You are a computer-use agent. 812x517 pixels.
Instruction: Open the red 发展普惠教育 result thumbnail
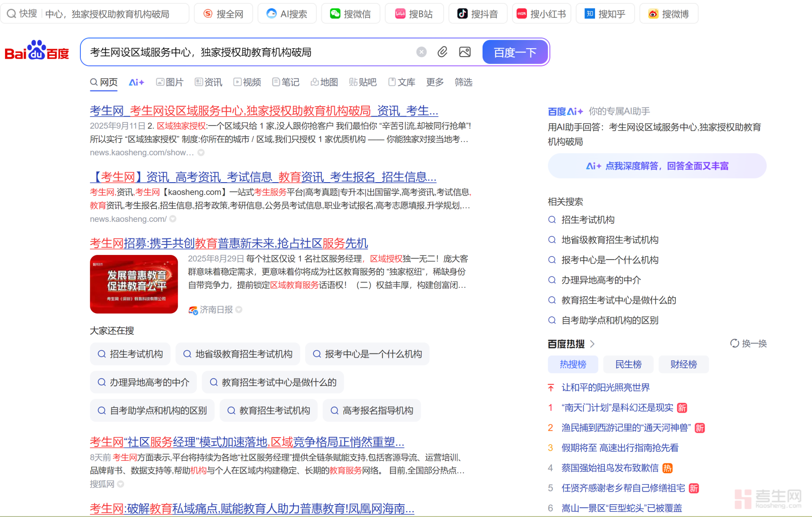pos(134,284)
